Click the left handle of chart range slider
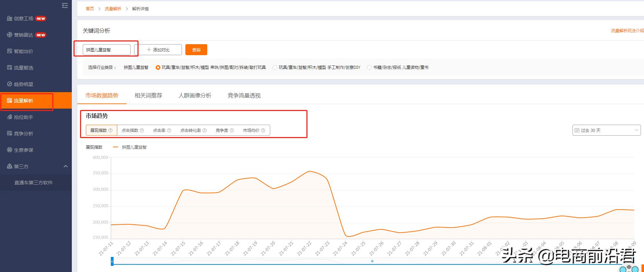The image size is (644, 272). (112, 261)
